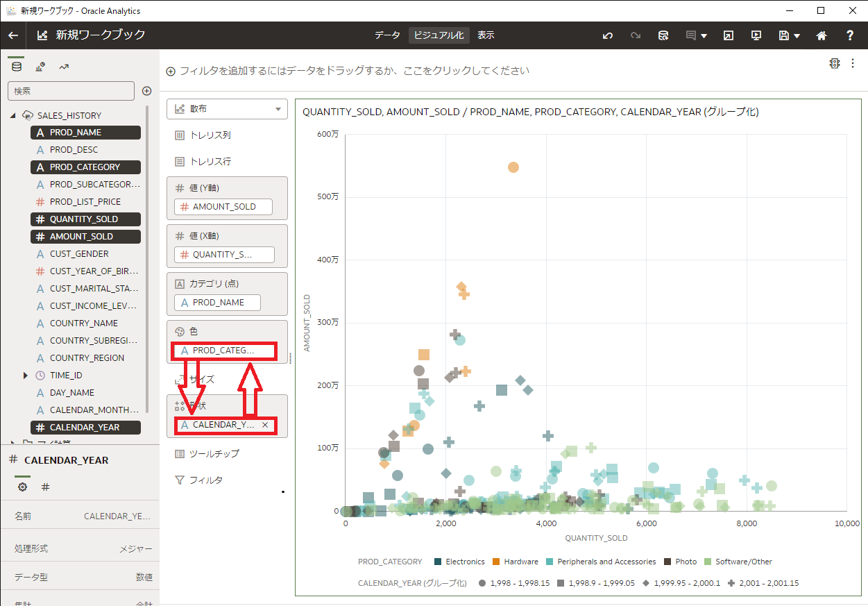Screen dimensions: 868x606
Task: Click the add data plus button beside search
Action: 146,91
